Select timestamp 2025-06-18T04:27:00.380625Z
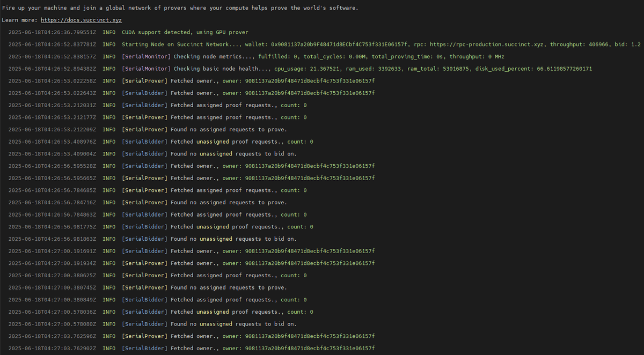Screen dimensions: 644x355 (x=52, y=275)
